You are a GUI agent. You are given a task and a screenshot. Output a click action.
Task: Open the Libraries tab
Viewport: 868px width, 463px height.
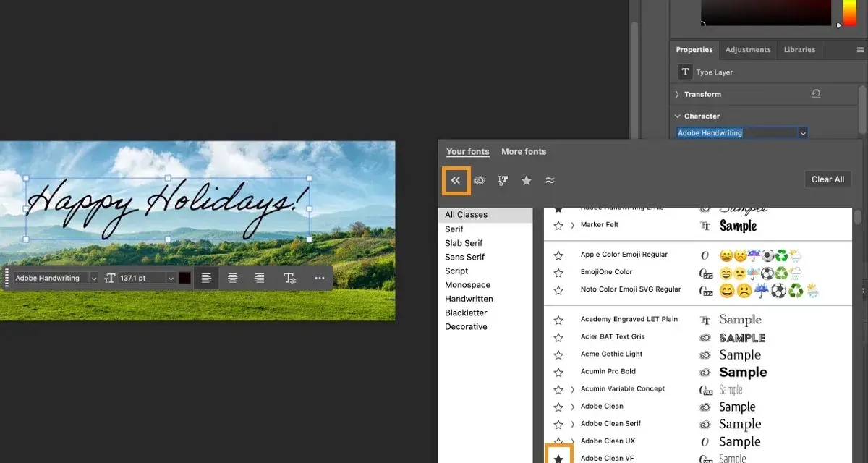point(799,50)
